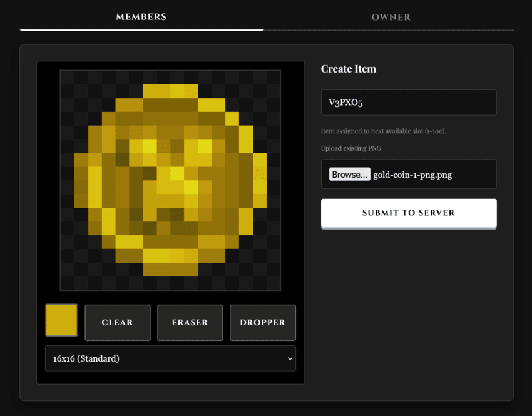Viewport: 532px width, 416px height.
Task: Click empty top-left corner cell of canvas
Action: tap(67, 78)
